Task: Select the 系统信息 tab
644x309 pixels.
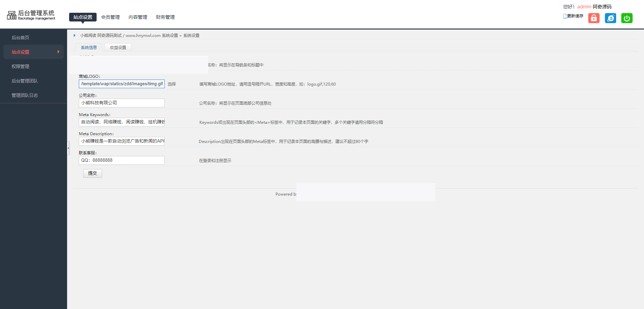Action: click(89, 48)
